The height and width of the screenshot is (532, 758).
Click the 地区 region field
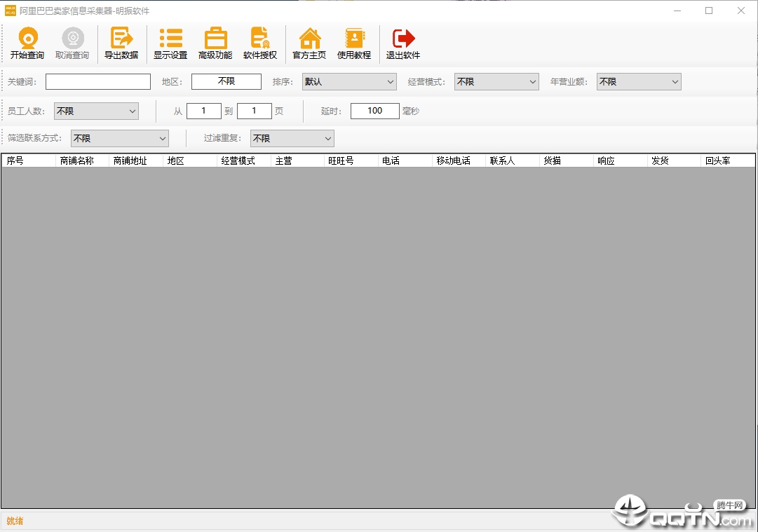tap(226, 82)
